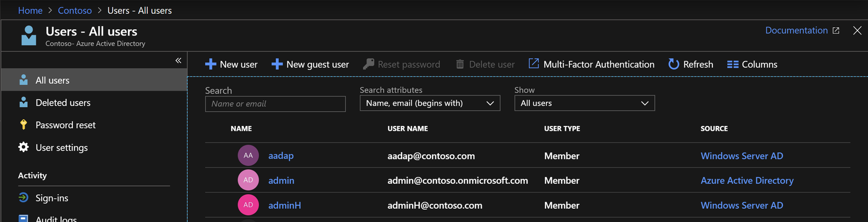Click the adminH@contoso.com cell
The image size is (868, 222).
point(435,205)
